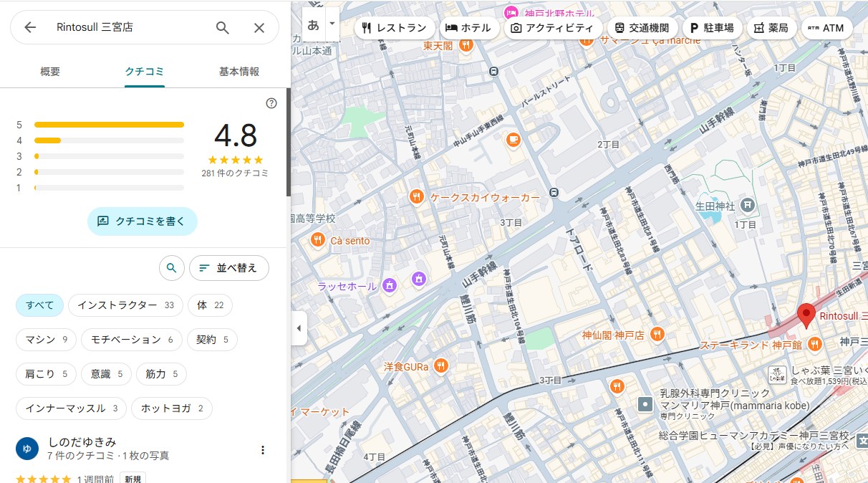Open the three-dot menu on しのだゆきみ review
The height and width of the screenshot is (483, 868).
[263, 450]
